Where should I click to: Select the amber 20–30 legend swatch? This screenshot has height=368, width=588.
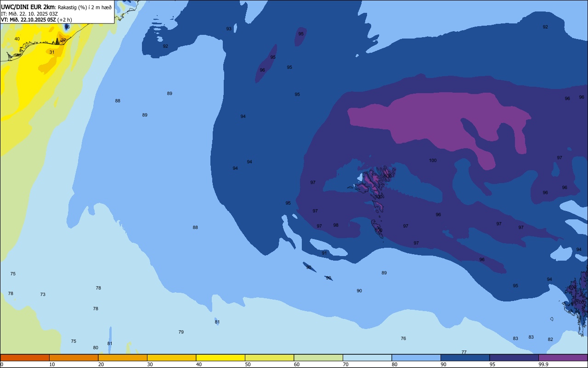123,357
